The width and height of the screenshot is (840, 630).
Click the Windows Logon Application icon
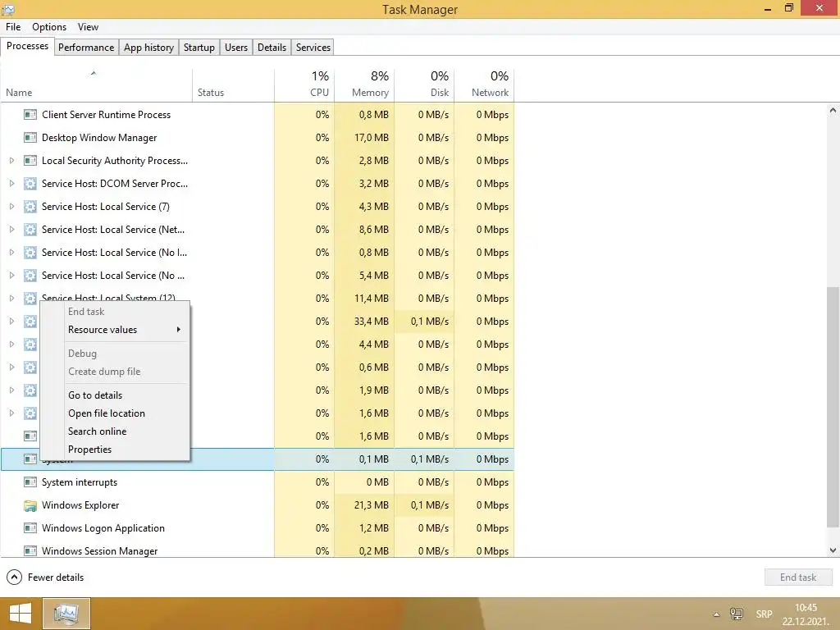point(30,528)
